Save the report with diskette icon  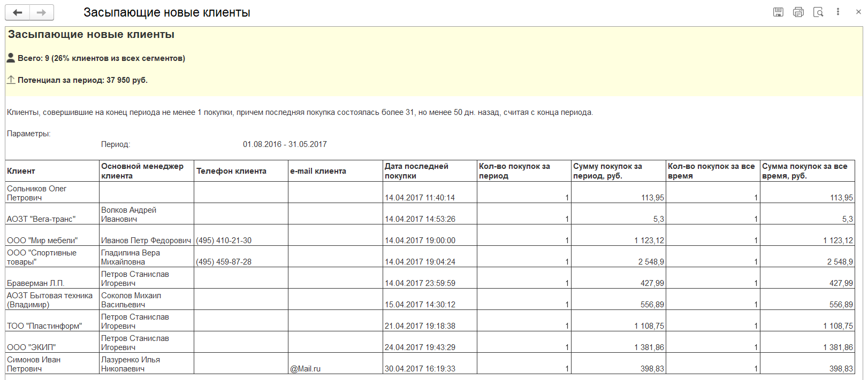click(x=778, y=12)
